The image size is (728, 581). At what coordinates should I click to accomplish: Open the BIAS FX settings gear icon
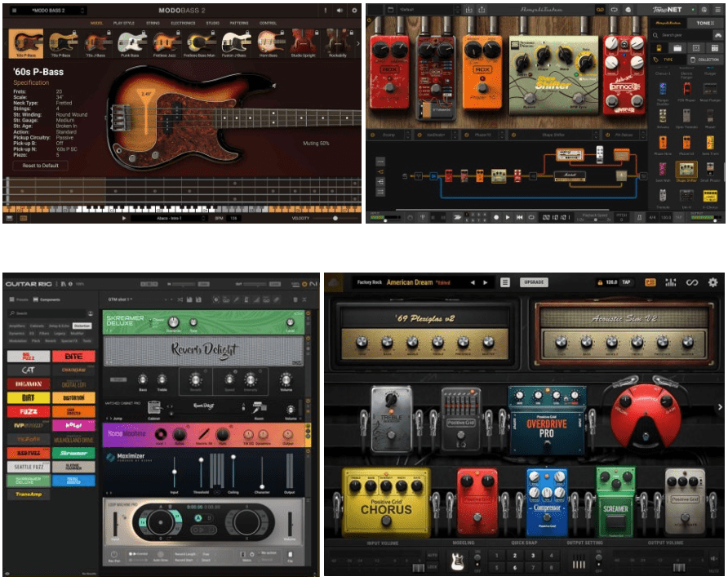pos(712,282)
